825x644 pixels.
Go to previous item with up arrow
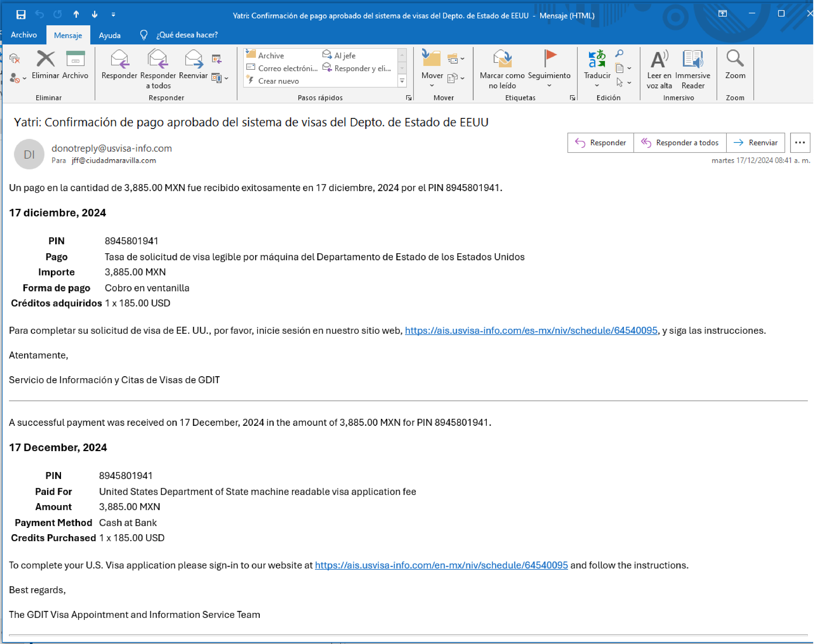[76, 15]
